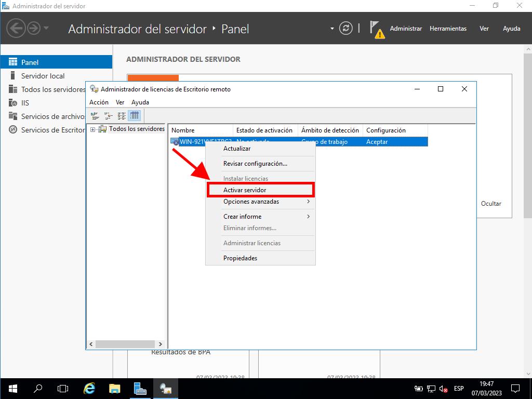The width and height of the screenshot is (532, 399).
Task: Open the breadcrumb dropdown arrow beside refresh
Action: [x=332, y=29]
